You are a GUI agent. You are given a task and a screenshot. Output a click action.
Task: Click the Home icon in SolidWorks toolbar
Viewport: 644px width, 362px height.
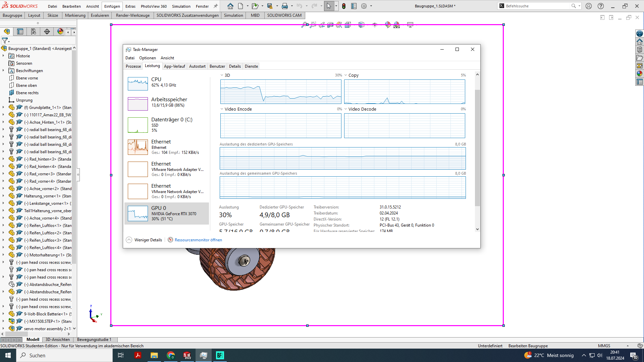[x=230, y=6]
